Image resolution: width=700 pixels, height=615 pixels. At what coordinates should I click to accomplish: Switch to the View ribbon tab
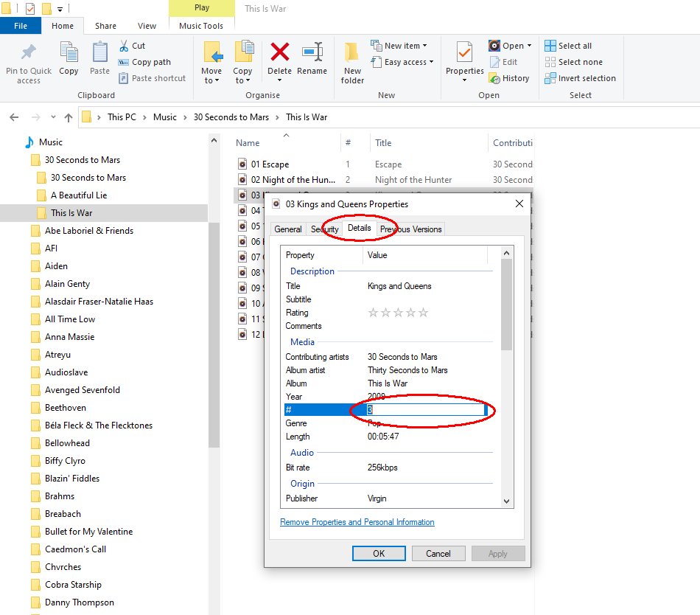point(147,26)
